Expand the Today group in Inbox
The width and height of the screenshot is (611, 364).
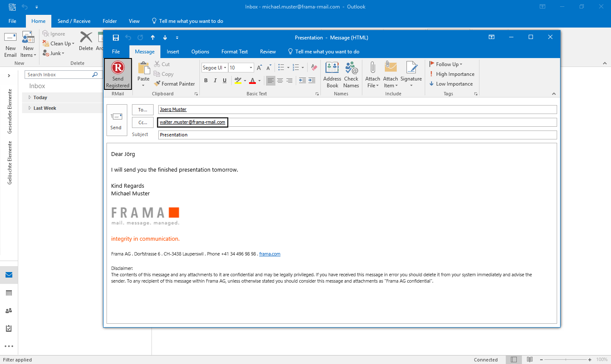(30, 97)
